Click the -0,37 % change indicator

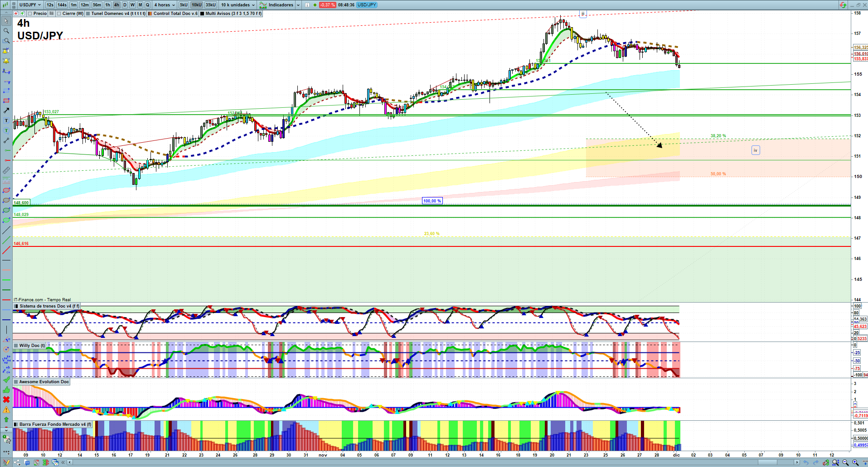pyautogui.click(x=327, y=5)
